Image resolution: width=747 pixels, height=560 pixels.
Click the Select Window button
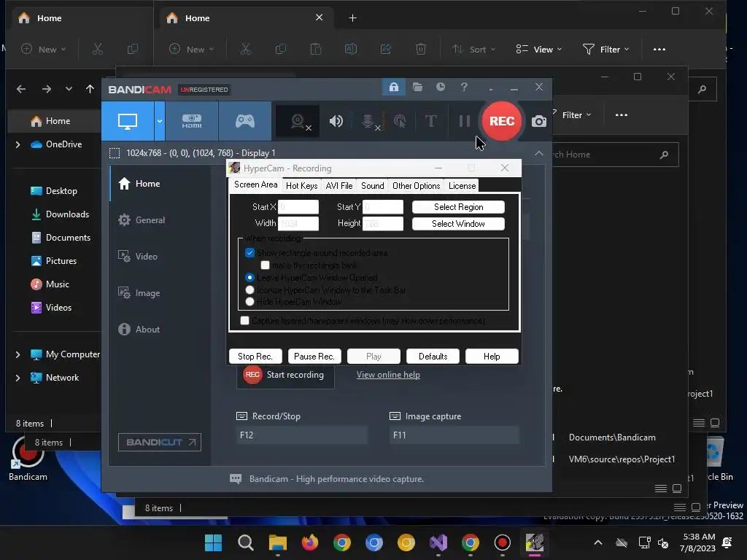[458, 224]
